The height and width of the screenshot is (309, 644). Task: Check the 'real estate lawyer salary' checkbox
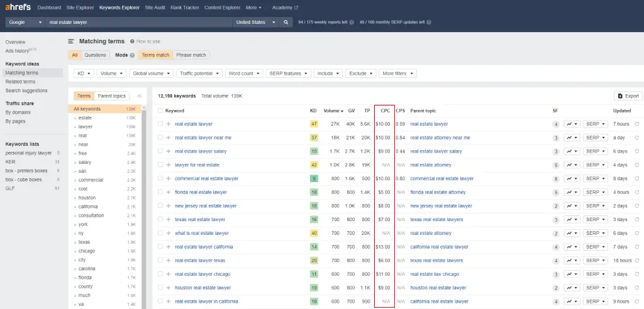160,151
